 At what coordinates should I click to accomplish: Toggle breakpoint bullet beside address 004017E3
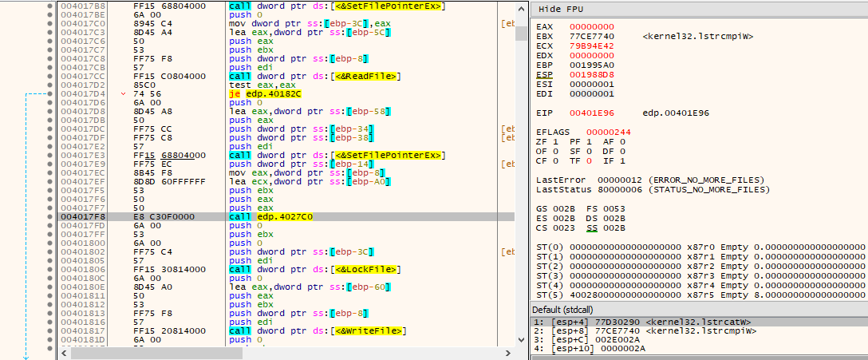50,155
